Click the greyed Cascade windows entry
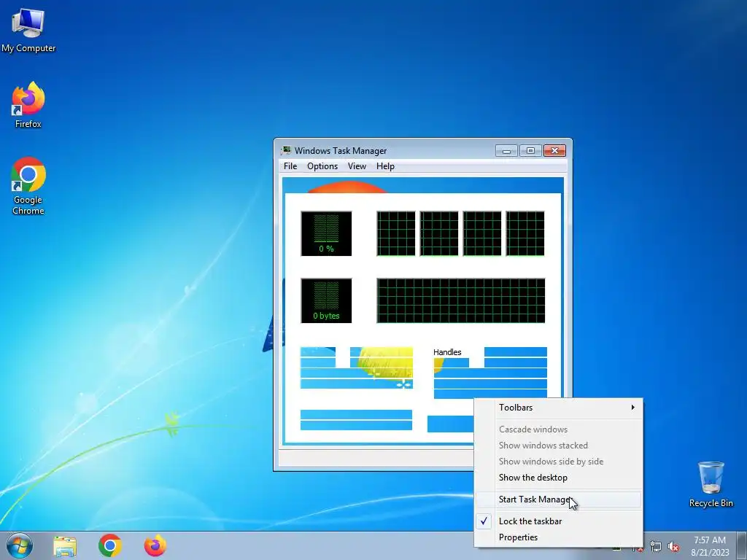747x560 pixels. point(558,429)
